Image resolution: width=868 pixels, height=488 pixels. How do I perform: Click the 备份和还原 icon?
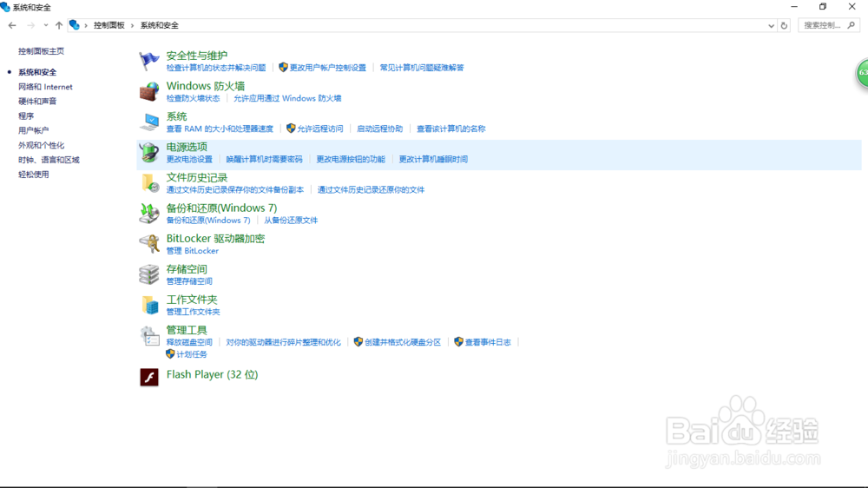pyautogui.click(x=149, y=214)
